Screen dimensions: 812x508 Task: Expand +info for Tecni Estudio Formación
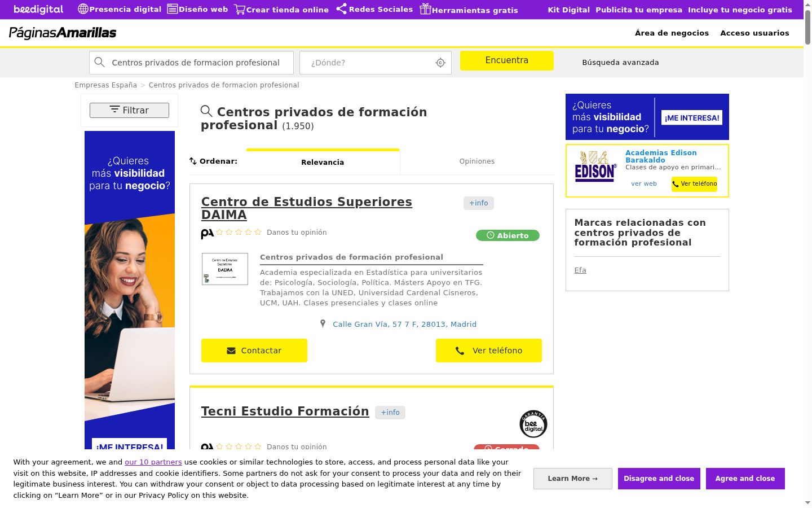pyautogui.click(x=390, y=413)
